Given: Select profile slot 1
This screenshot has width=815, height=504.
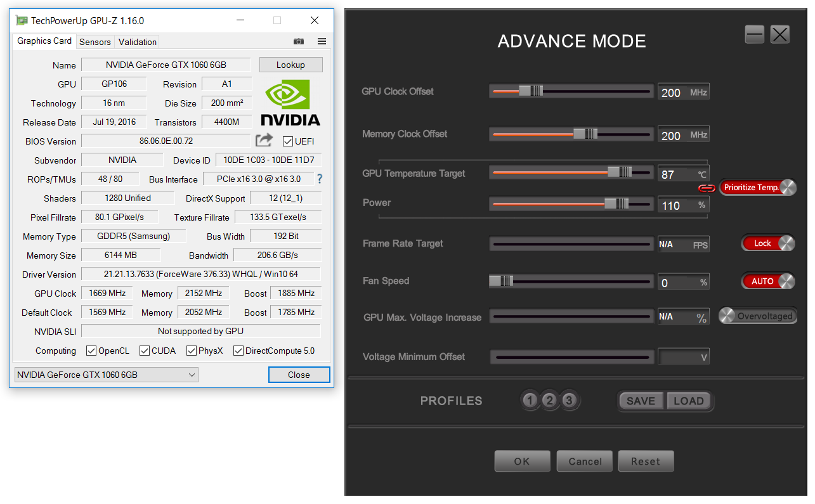Looking at the screenshot, I should pyautogui.click(x=530, y=400).
